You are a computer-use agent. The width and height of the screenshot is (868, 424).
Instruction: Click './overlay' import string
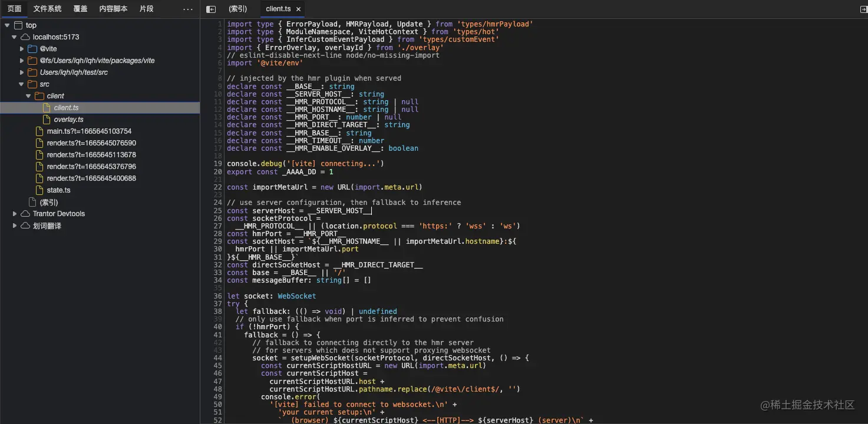point(420,48)
